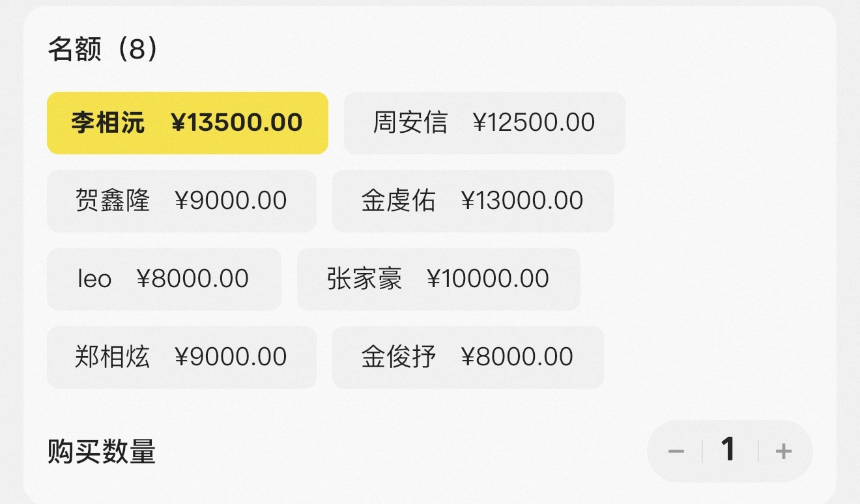The height and width of the screenshot is (504, 860).
Task: Choose the leo option
Action: point(164,279)
